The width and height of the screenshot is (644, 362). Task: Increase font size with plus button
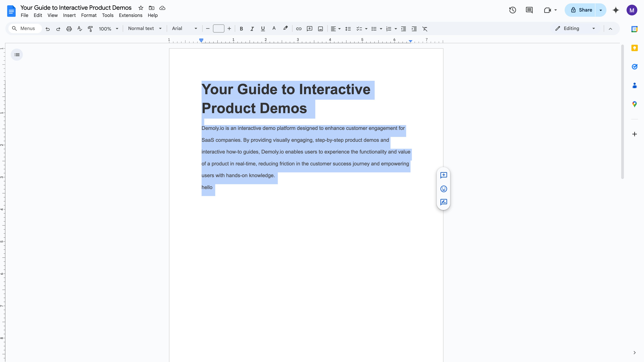point(229,29)
